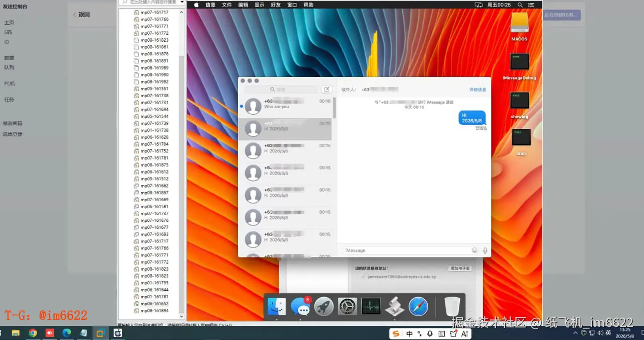Viewport: 644px width, 340px height.
Task: Click 退出登录 in the sidebar
Action: pos(13,134)
